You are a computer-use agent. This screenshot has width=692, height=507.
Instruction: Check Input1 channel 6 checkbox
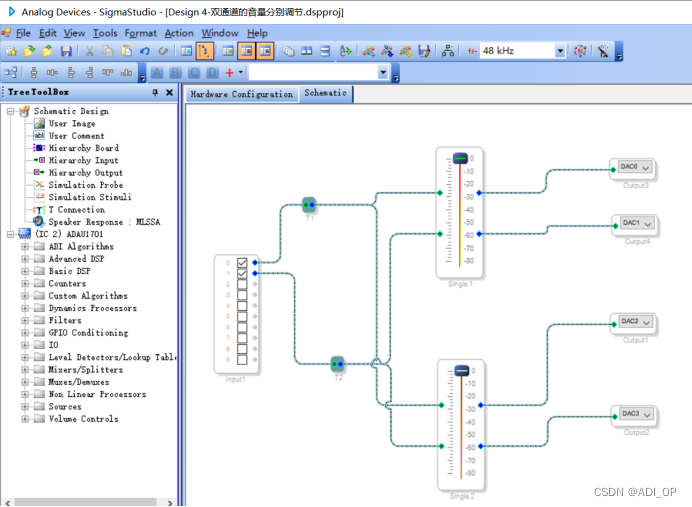tap(242, 327)
